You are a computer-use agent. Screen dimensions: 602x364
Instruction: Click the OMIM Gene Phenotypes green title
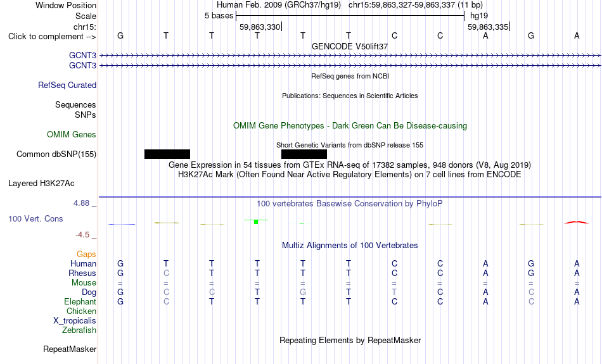click(x=350, y=126)
